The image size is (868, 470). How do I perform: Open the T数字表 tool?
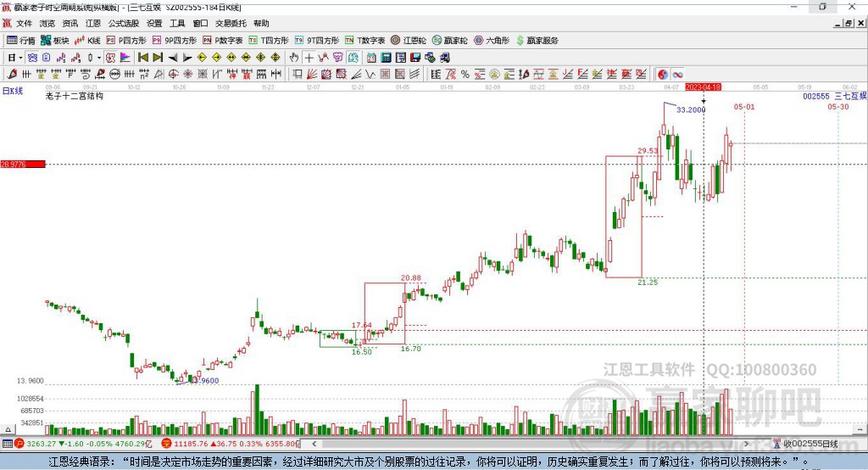(x=364, y=41)
